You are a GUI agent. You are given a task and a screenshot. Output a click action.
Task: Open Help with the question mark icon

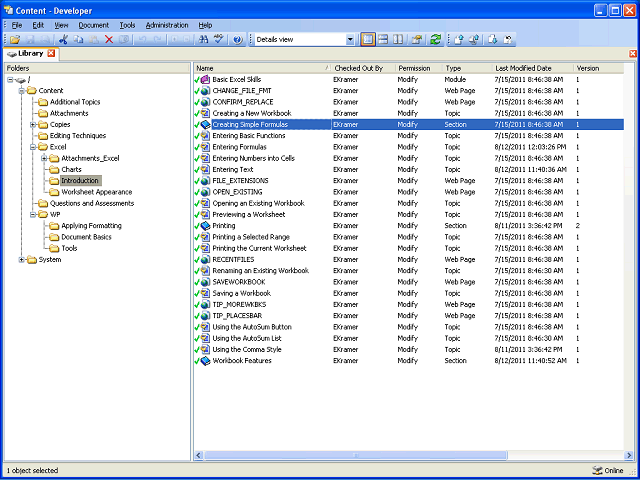click(238, 40)
